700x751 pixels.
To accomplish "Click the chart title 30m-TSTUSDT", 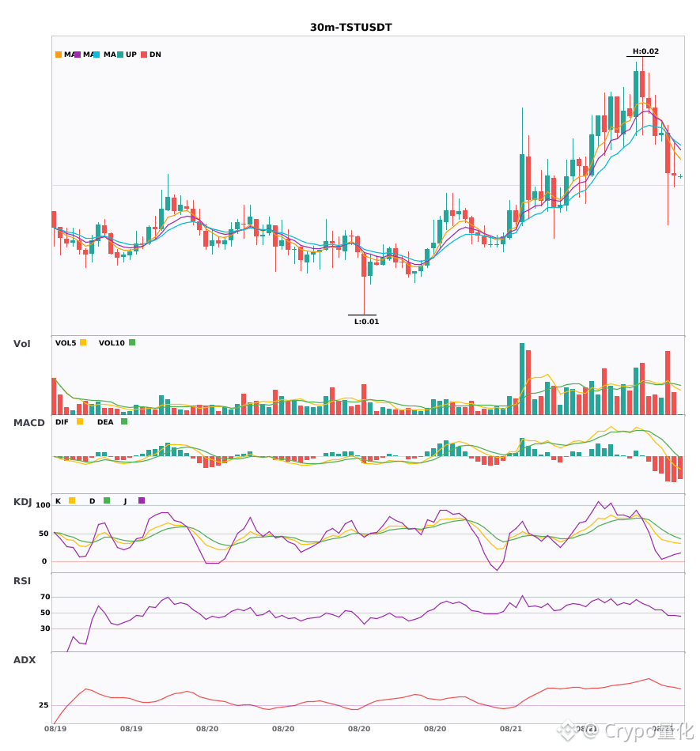I will [x=350, y=28].
